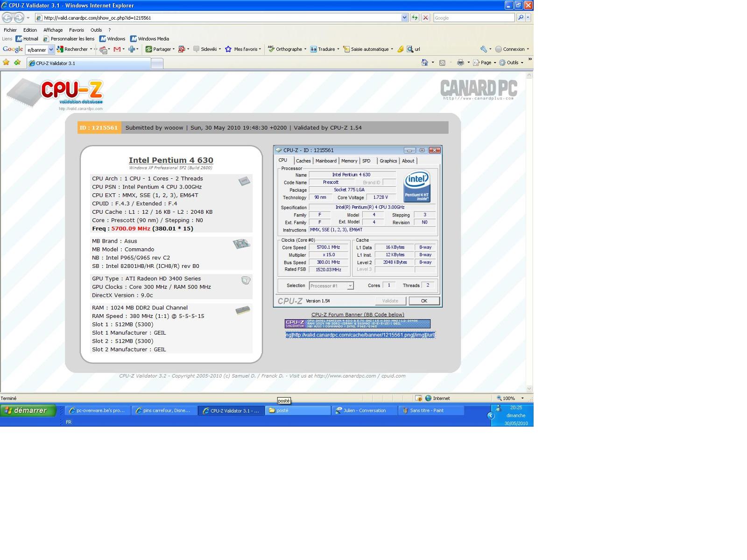Click the Windows démarrer start button
The width and height of the screenshot is (747, 560).
(x=28, y=411)
